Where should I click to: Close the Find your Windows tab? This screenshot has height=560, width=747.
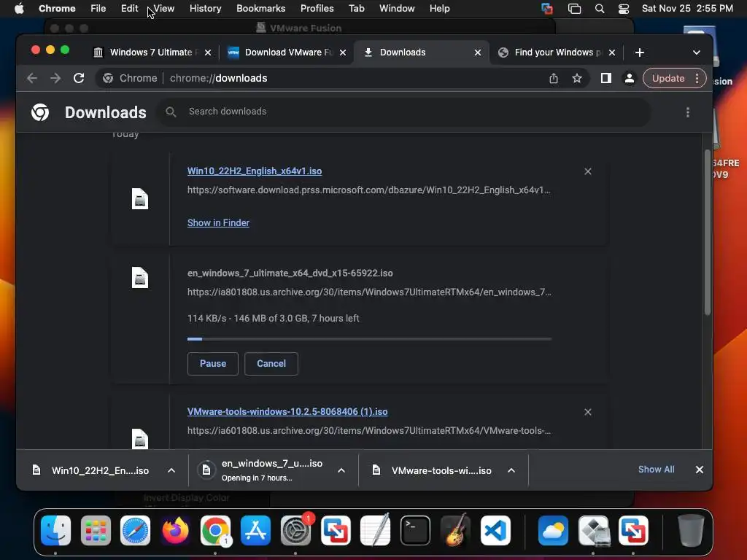612,52
